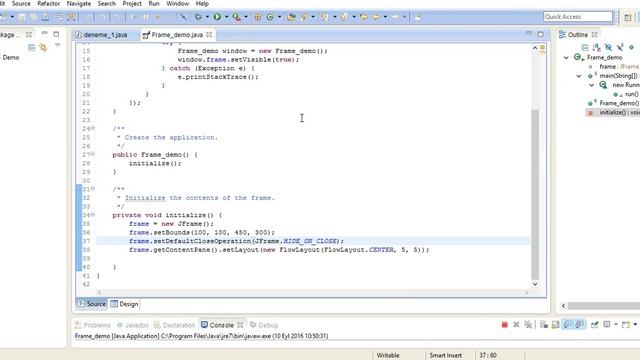Screen dimensions: 640x360
Task: Collapse All icon in Package Explorer
Action: point(31,48)
